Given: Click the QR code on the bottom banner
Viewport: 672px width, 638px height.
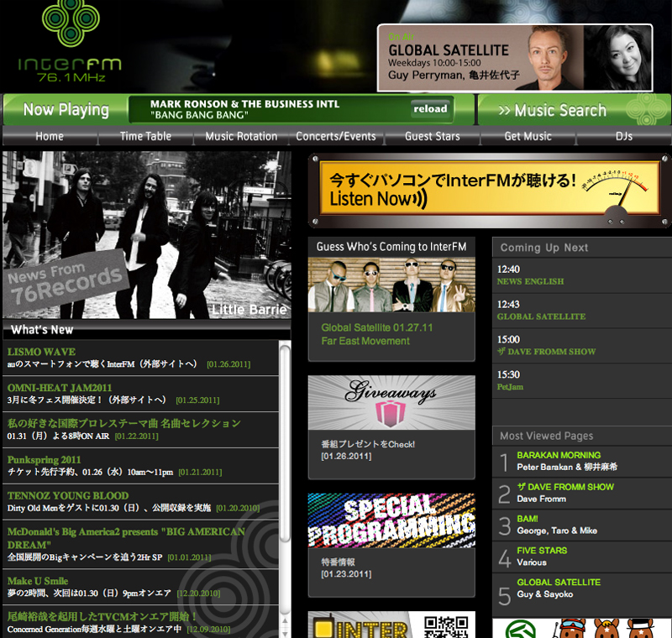Looking at the screenshot, I should [446, 626].
